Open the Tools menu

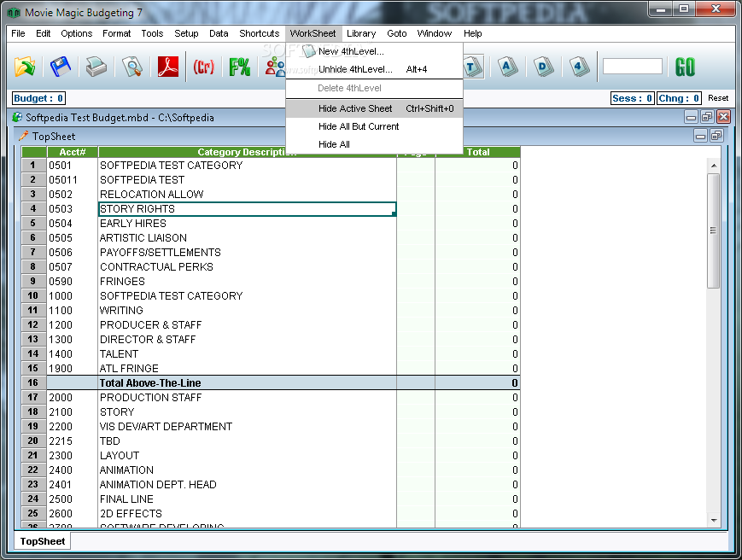(x=152, y=33)
